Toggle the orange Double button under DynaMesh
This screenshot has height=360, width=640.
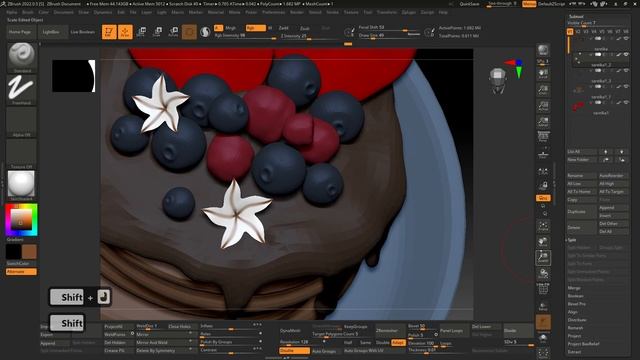pyautogui.click(x=294, y=351)
